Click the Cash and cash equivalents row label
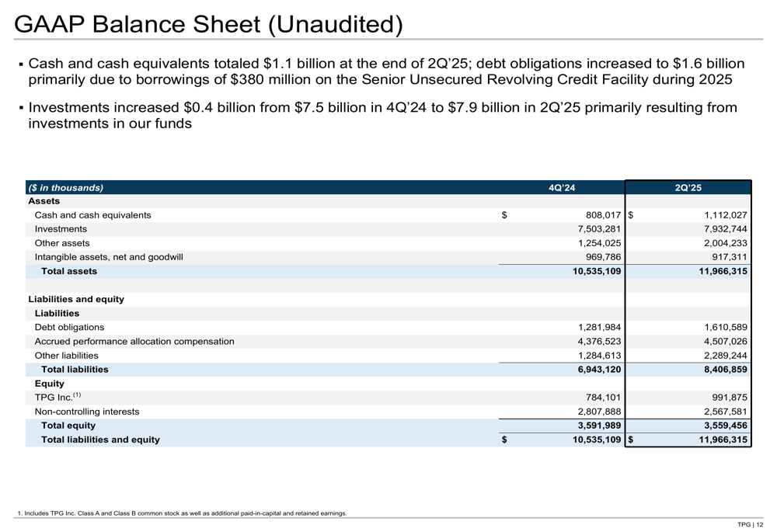Image resolution: width=777 pixels, height=532 pixels. pyautogui.click(x=92, y=215)
